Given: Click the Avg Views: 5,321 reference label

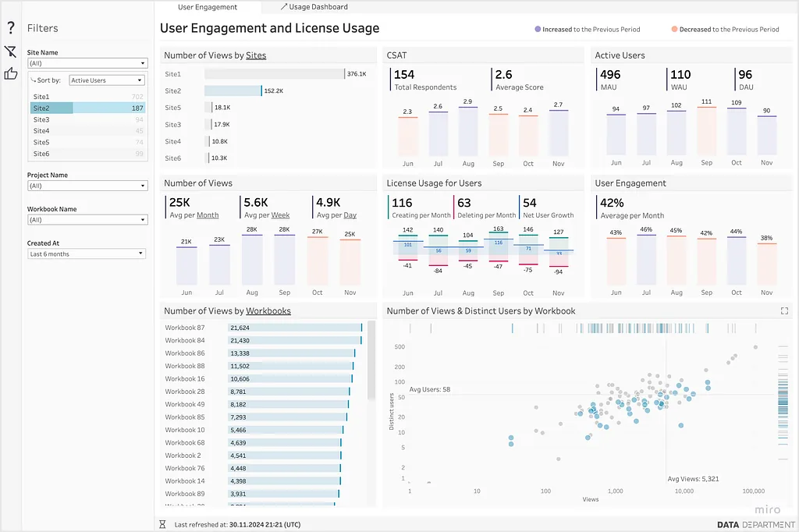Looking at the screenshot, I should point(693,479).
